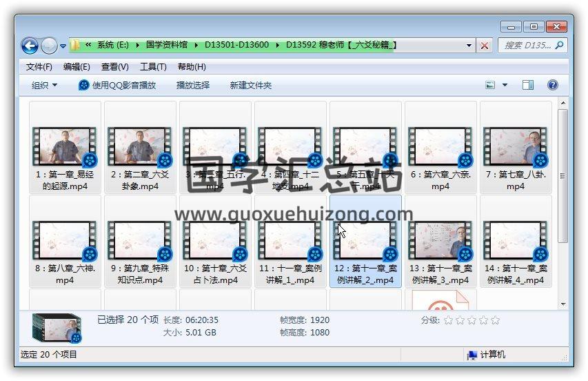
Task: Click the 计算机 status bar icon
Action: tap(472, 355)
